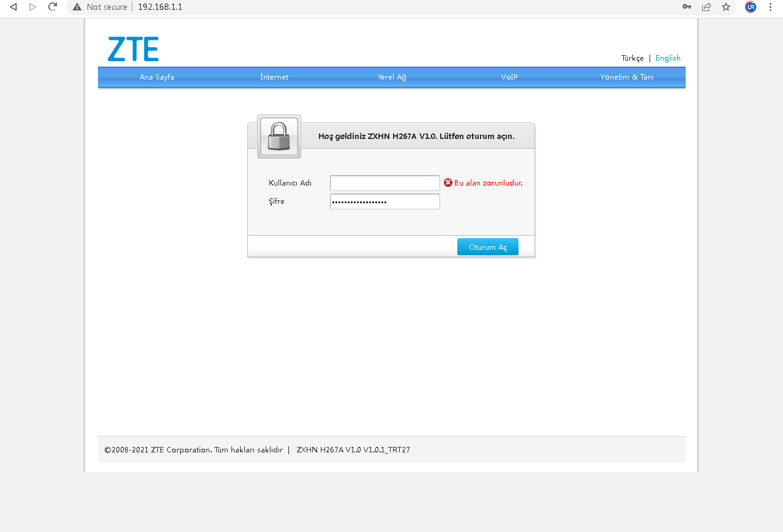Go back with browser back arrow
This screenshot has height=532, width=783.
click(13, 7)
